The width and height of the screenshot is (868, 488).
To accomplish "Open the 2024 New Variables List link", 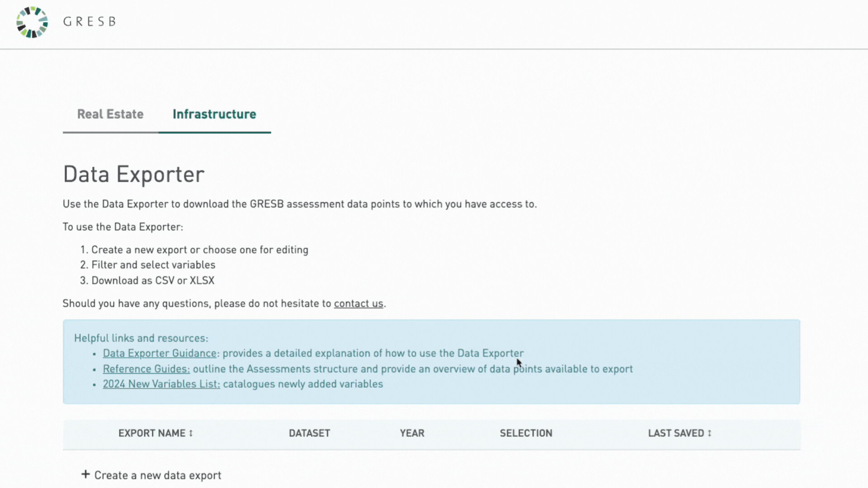I will pos(161,384).
